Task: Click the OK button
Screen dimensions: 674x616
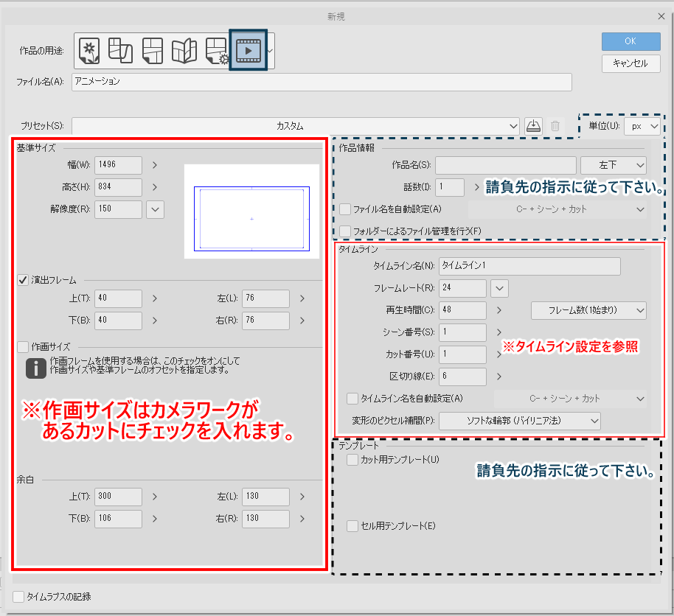Action: (630, 41)
